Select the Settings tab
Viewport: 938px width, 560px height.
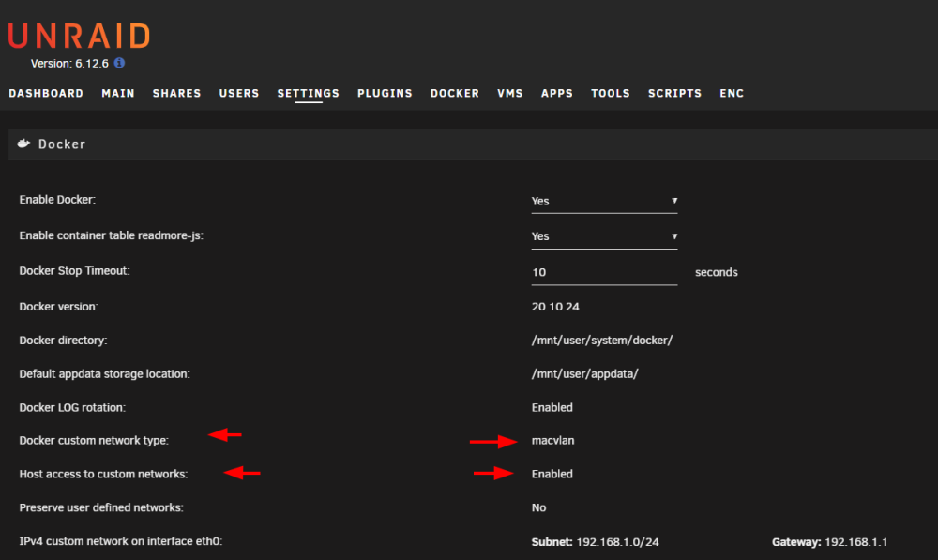(308, 94)
